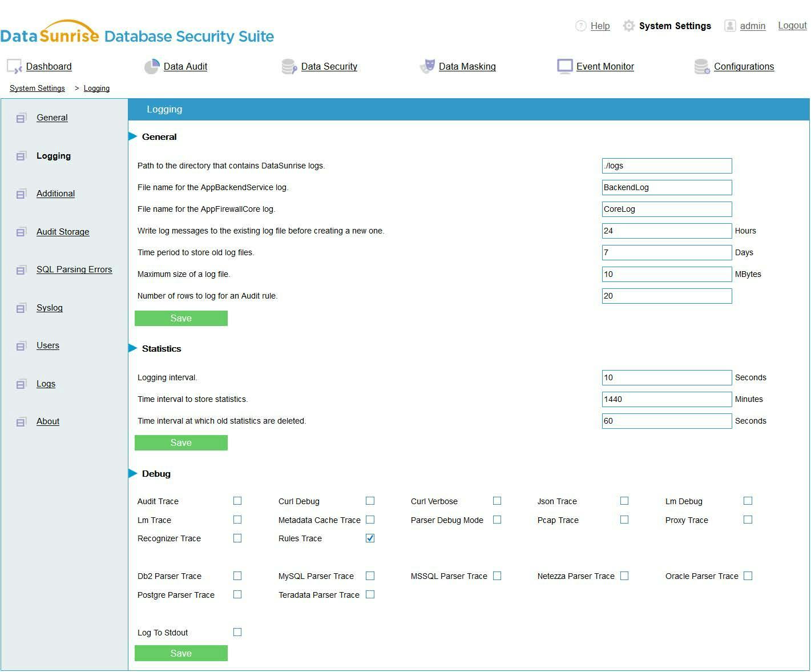The height and width of the screenshot is (672, 811).
Task: Enable the Audit Trace checkbox
Action: pos(237,501)
